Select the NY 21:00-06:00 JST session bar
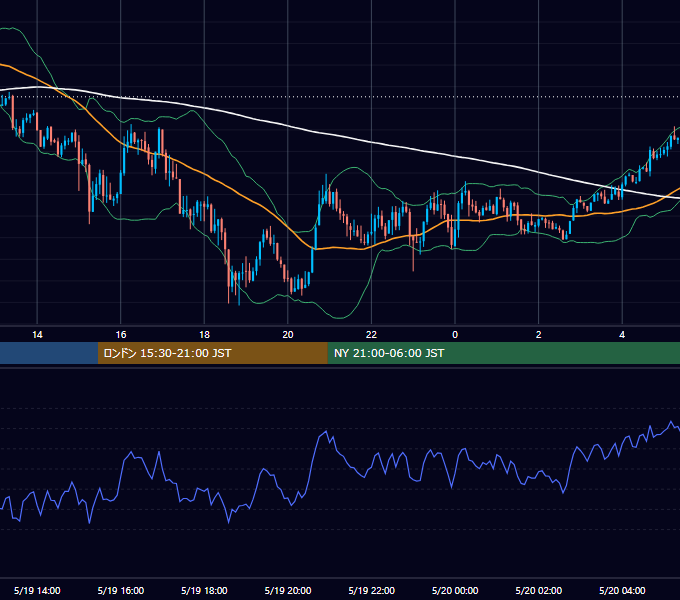The width and height of the screenshot is (680, 600). pyautogui.click(x=503, y=353)
